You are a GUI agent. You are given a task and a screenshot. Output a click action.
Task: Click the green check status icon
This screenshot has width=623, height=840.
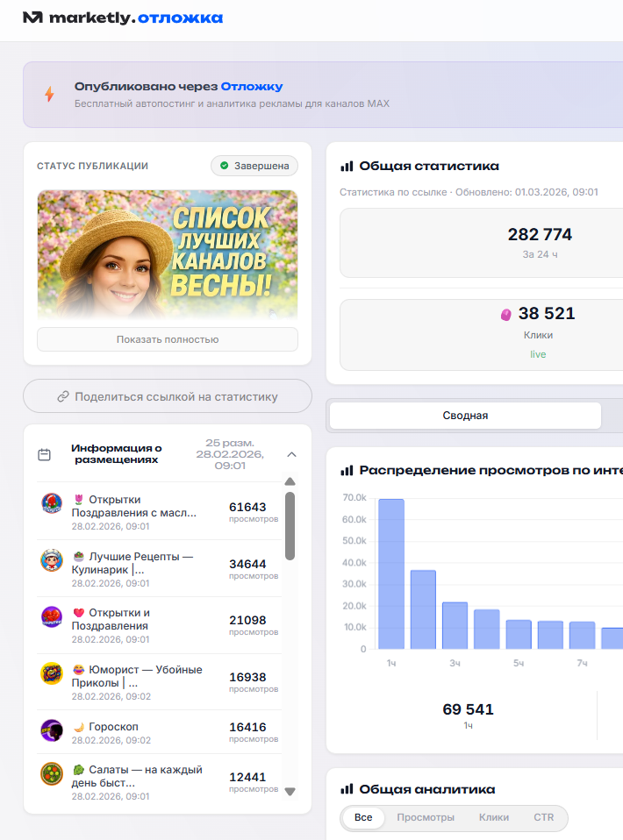[x=224, y=166]
